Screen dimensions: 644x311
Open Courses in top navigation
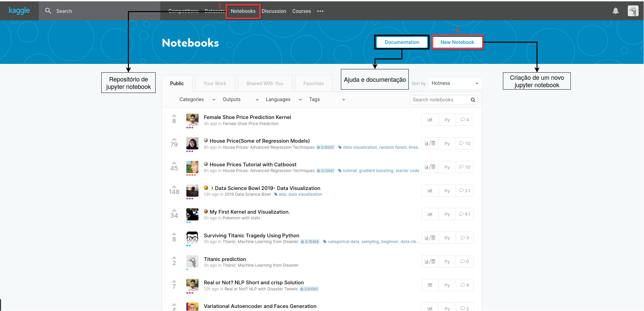301,11
